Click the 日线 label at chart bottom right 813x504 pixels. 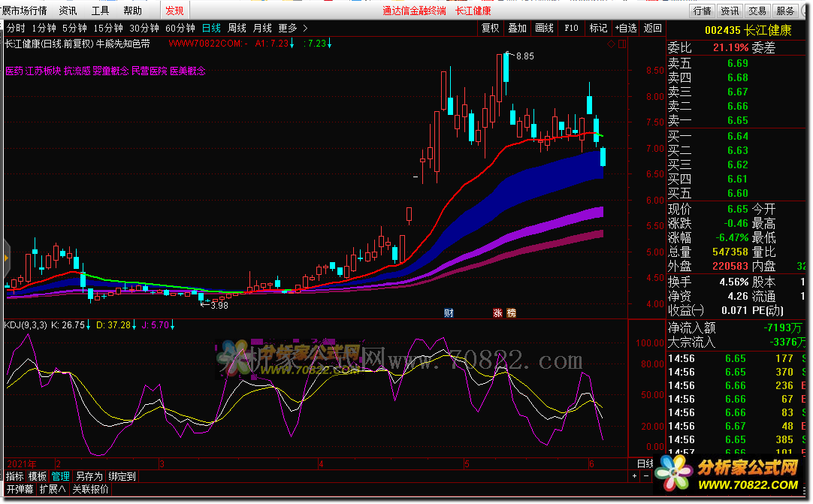(645, 463)
